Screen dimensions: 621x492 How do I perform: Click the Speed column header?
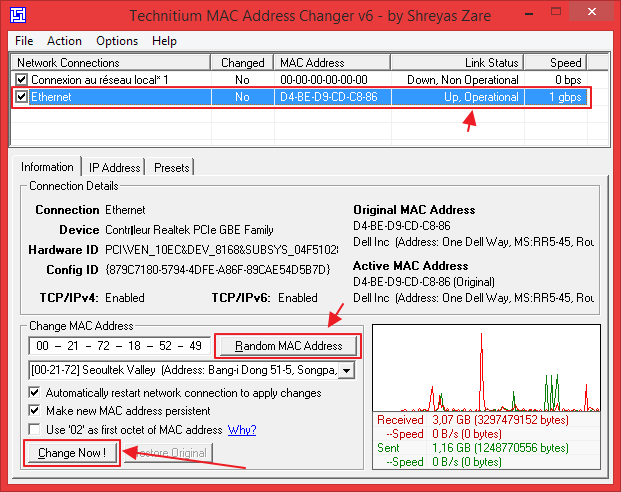click(x=555, y=63)
